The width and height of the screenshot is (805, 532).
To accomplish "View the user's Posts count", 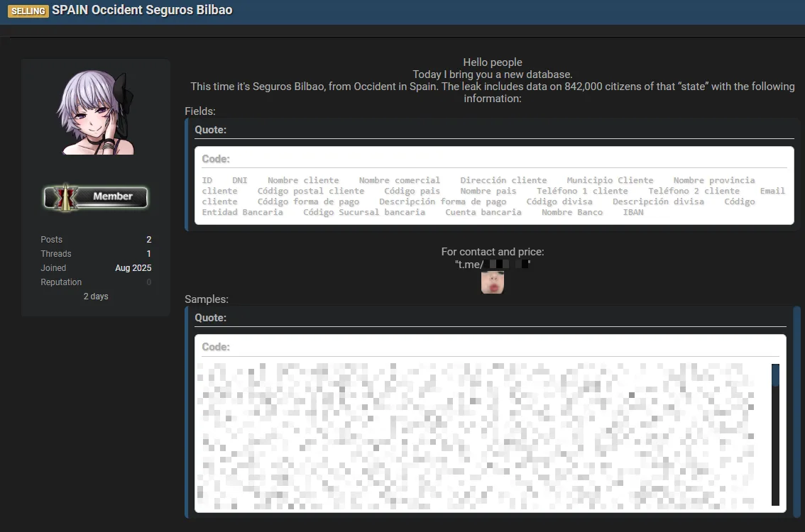I will point(148,240).
